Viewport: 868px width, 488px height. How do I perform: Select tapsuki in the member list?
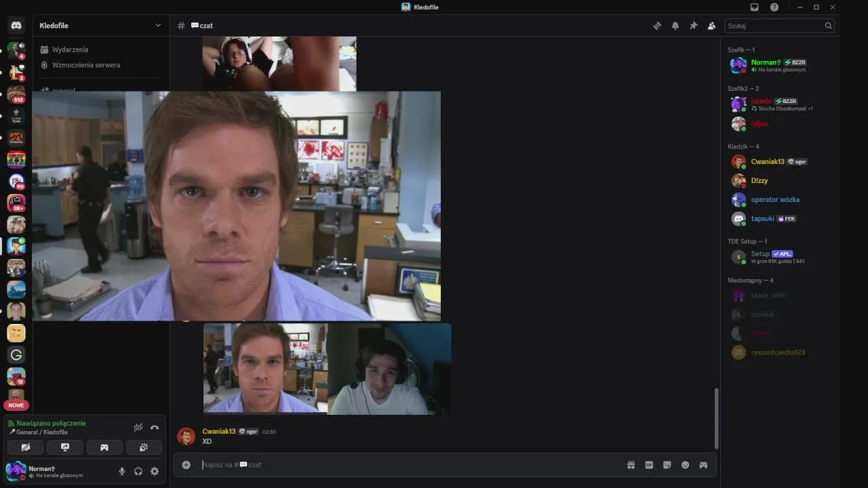click(x=780, y=218)
